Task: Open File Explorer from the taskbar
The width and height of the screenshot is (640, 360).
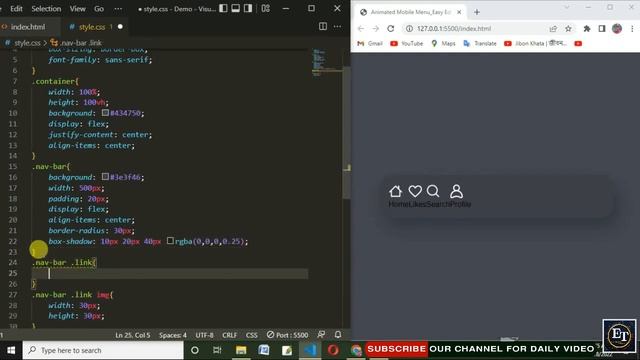Action: 241,350
